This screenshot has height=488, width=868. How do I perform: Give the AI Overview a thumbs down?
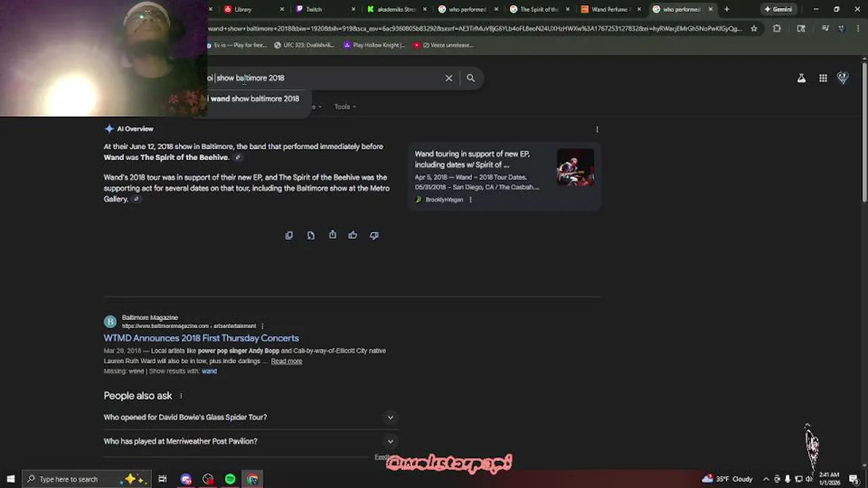(374, 235)
